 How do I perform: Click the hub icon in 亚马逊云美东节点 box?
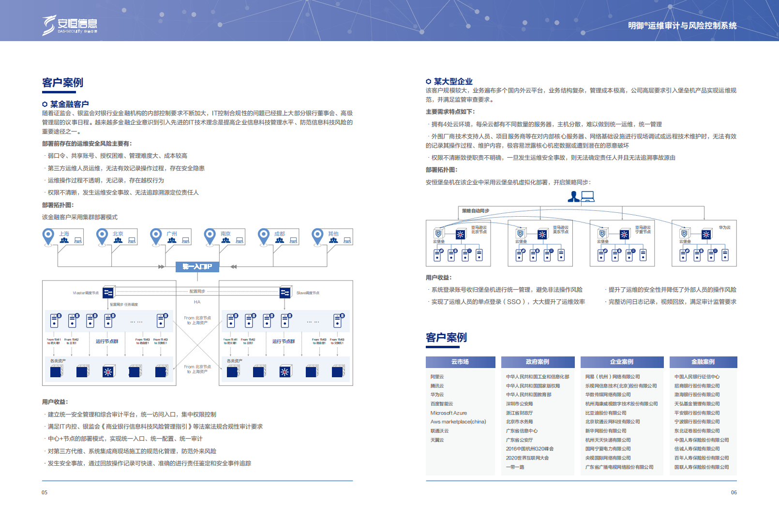click(x=542, y=235)
